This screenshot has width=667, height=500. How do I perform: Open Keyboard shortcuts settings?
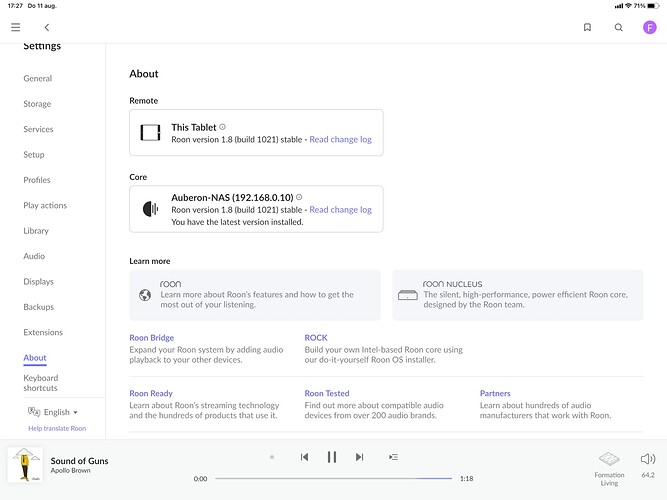41,383
